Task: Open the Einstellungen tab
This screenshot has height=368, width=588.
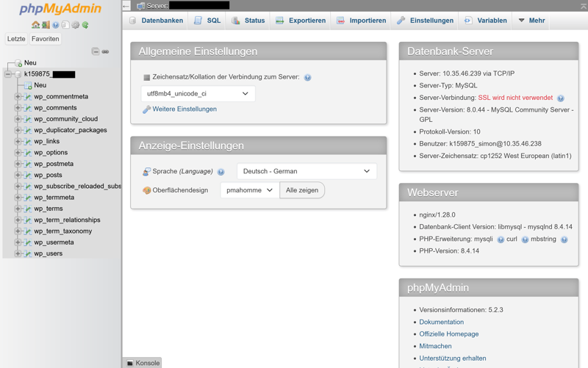Action: click(426, 21)
